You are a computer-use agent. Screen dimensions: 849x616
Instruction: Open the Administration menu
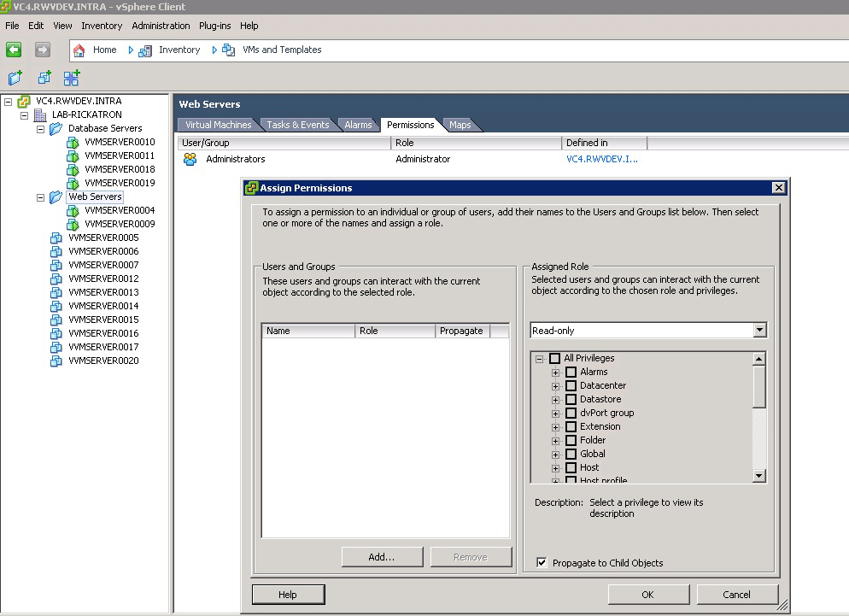[161, 26]
